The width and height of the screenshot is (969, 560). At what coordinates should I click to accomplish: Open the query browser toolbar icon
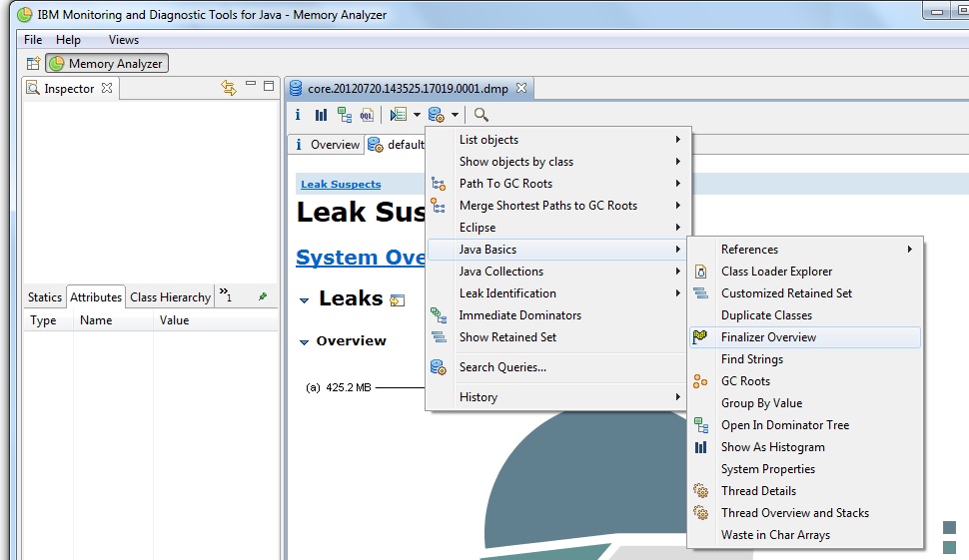pyautogui.click(x=437, y=114)
